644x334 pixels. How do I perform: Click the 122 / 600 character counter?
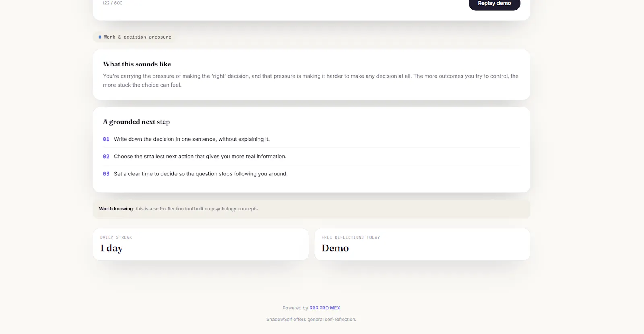[x=112, y=3]
